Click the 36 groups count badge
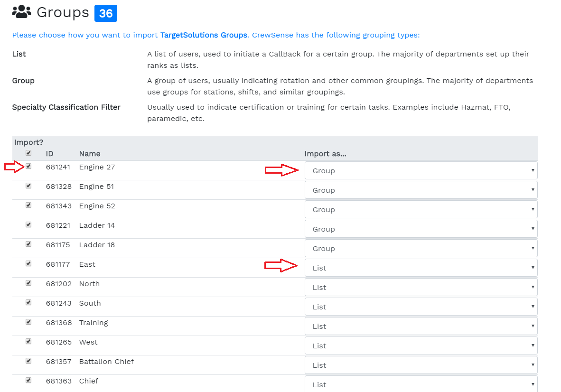Screen dimensions: 561x392 (105, 13)
